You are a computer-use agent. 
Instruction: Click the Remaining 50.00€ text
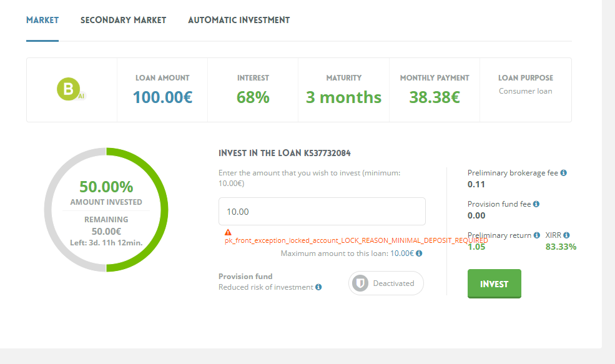(x=106, y=225)
